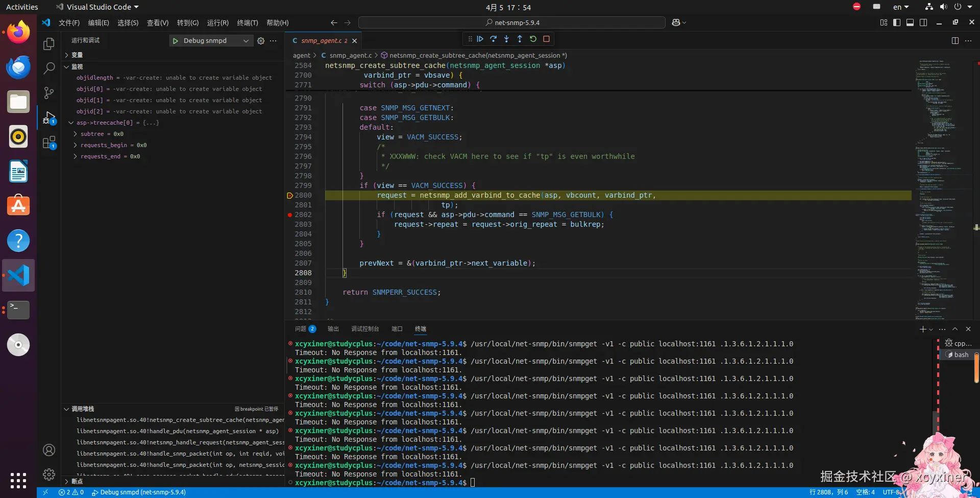
Task: Switch to the 调试控制台 panel tab
Action: pos(365,329)
